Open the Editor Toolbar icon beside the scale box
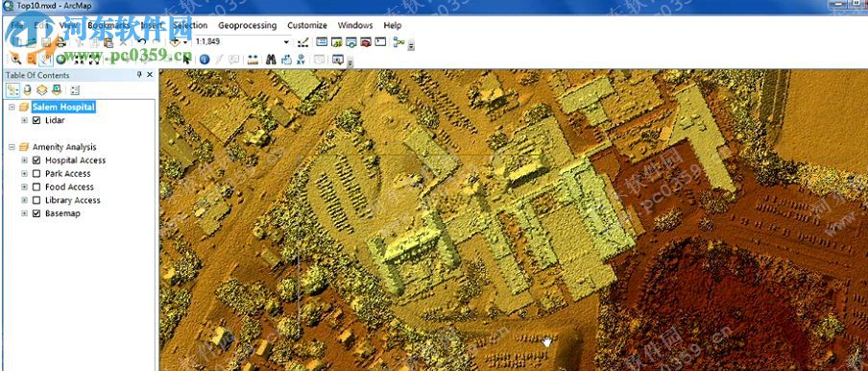Image resolution: width=868 pixels, height=371 pixels. pyautogui.click(x=302, y=42)
